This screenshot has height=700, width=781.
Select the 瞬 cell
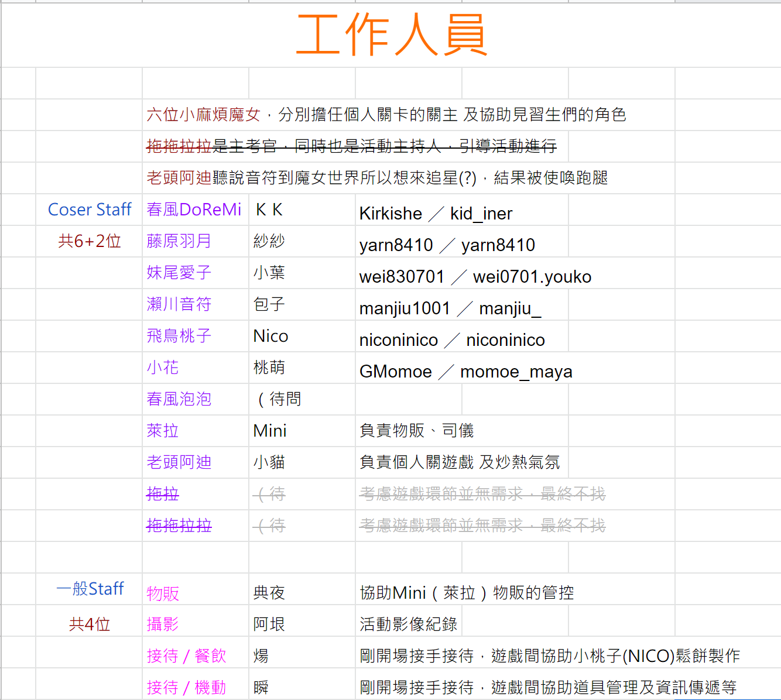[302, 684]
